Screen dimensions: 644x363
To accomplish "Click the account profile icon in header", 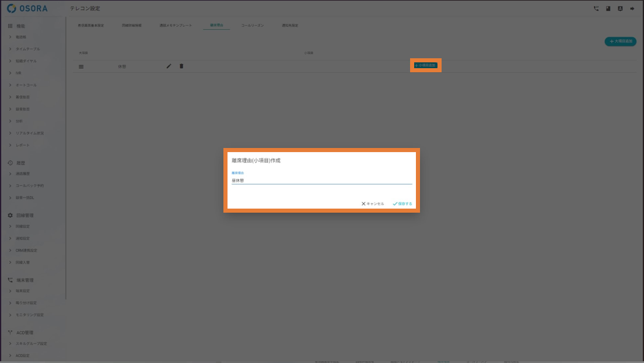I will click(619, 9).
